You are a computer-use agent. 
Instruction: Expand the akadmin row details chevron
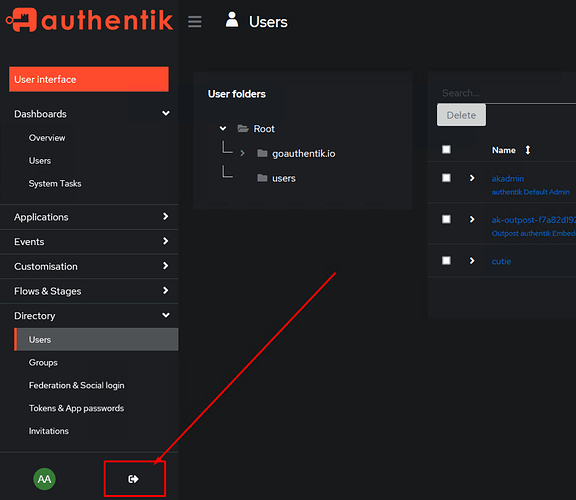point(472,178)
